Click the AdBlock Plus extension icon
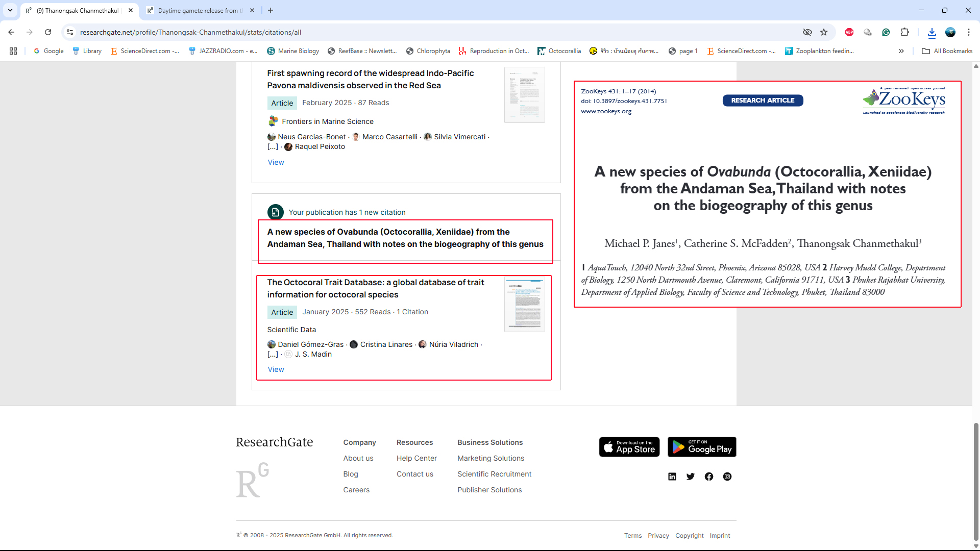980x551 pixels. click(849, 32)
